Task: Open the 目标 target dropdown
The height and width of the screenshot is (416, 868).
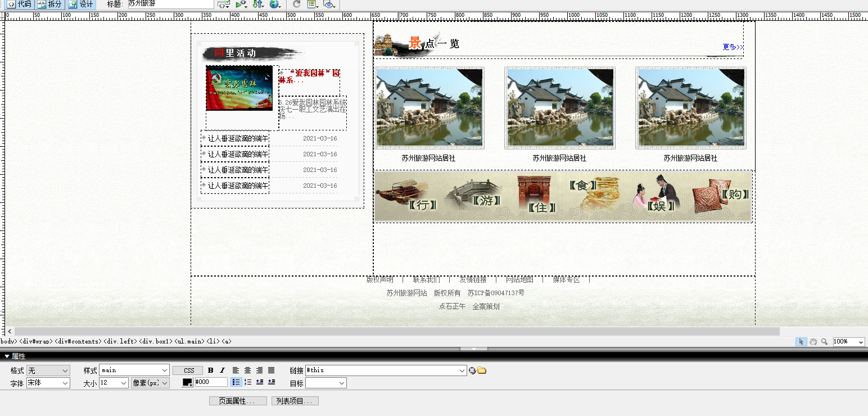Action: (x=326, y=383)
